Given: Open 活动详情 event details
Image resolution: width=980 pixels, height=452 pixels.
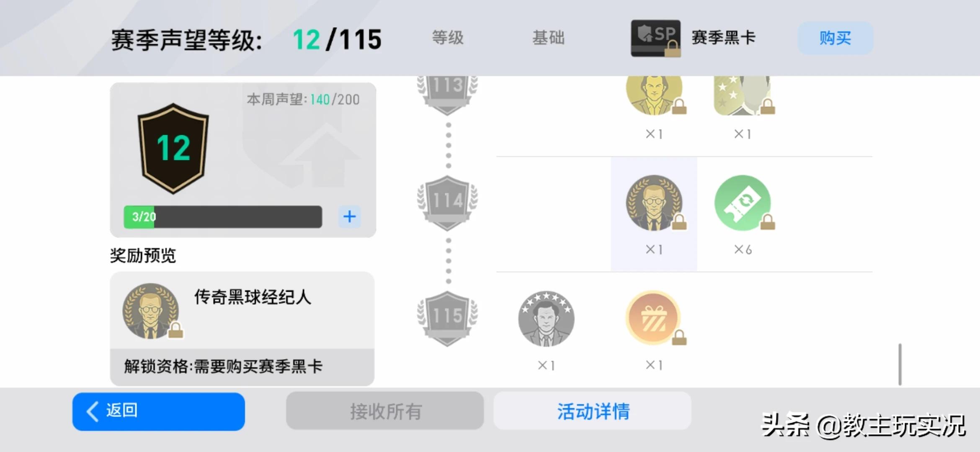Looking at the screenshot, I should (593, 411).
